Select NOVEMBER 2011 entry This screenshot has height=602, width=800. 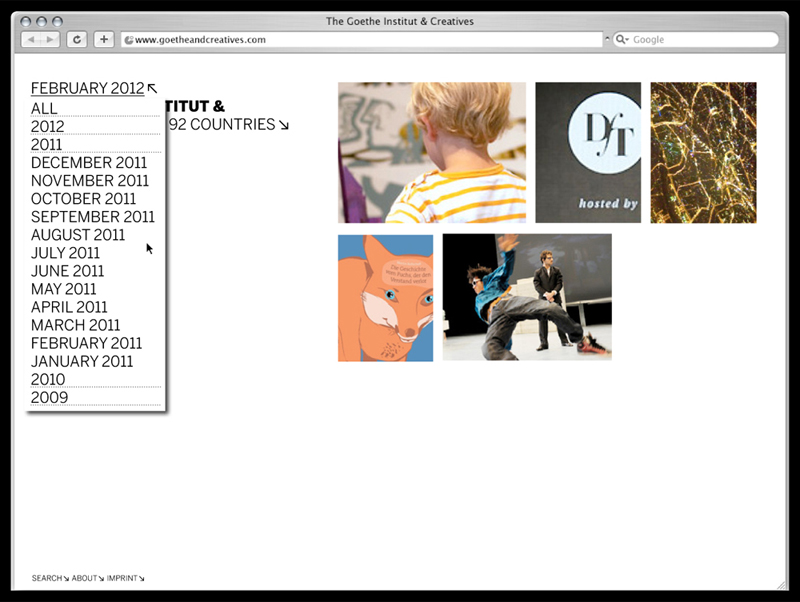click(90, 181)
